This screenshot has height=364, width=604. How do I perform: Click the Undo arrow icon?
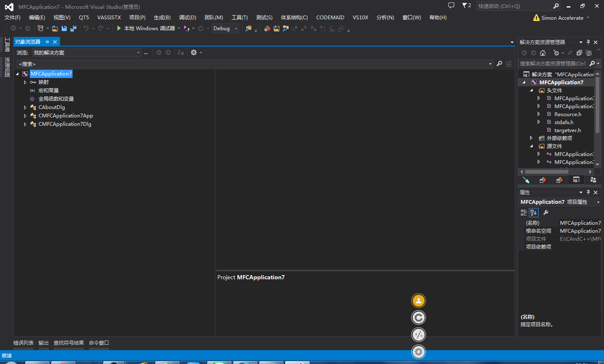(86, 29)
